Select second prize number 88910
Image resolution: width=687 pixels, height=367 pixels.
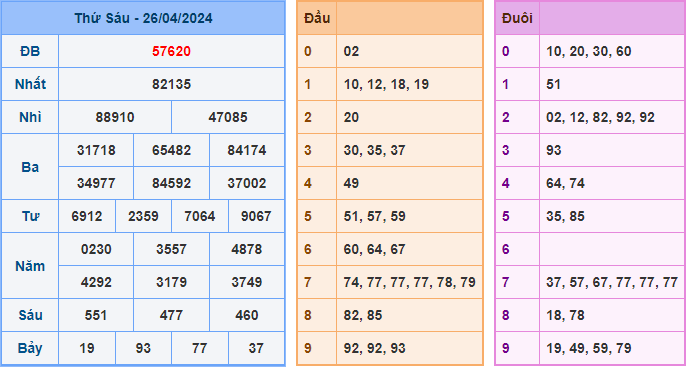pyautogui.click(x=115, y=117)
